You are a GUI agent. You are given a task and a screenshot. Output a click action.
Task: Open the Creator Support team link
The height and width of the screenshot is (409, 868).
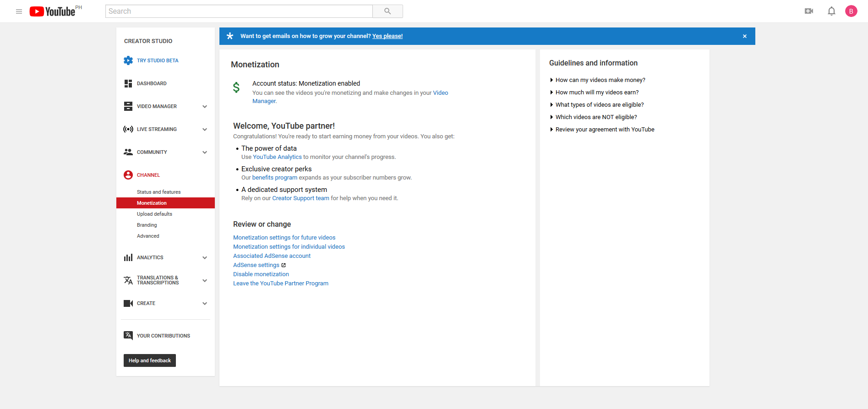tap(301, 198)
